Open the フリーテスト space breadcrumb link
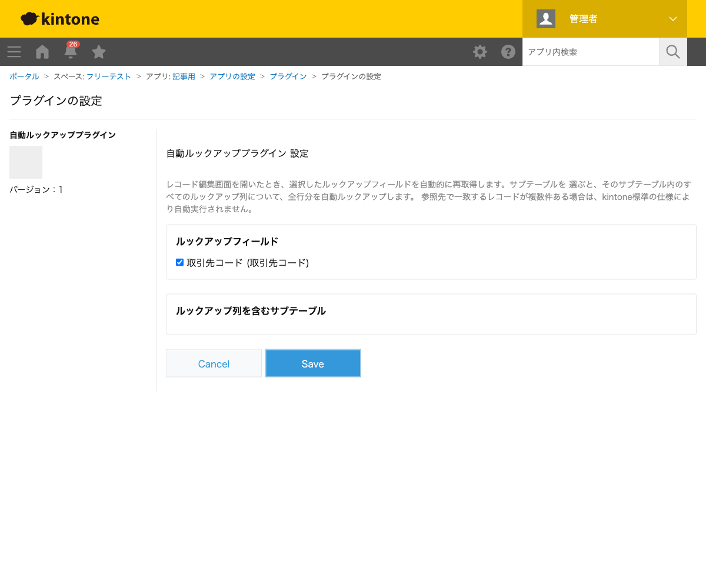This screenshot has width=706, height=588. (x=109, y=76)
